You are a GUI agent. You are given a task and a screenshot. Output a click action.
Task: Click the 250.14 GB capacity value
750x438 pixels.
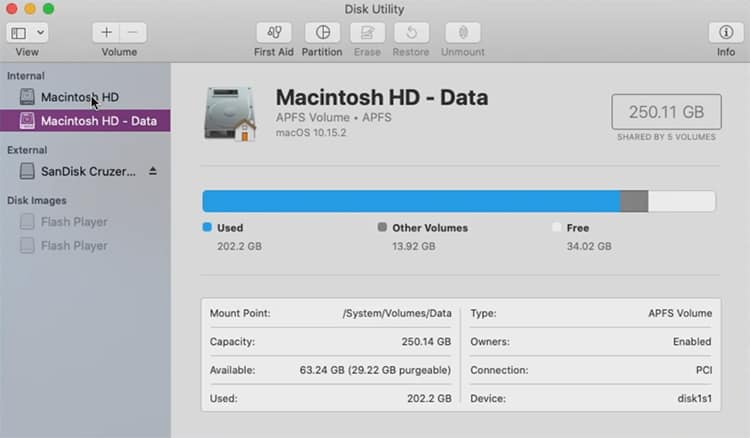point(426,341)
